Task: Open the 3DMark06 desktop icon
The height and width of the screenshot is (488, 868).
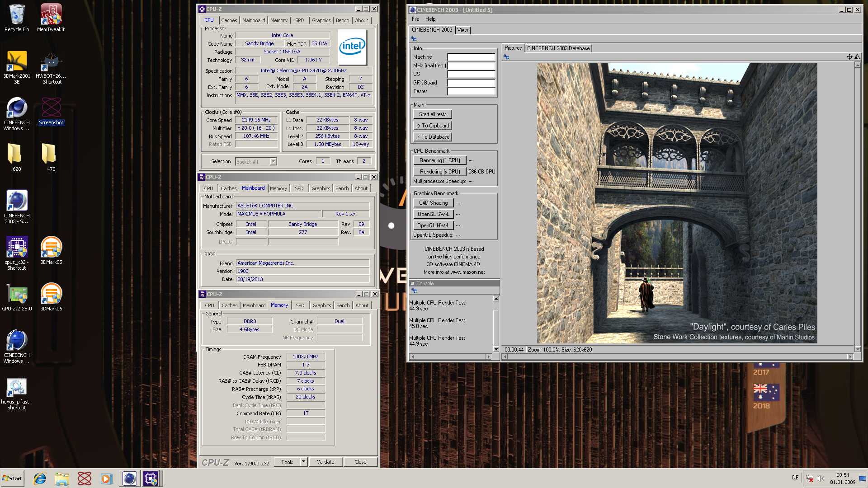Action: point(51,297)
